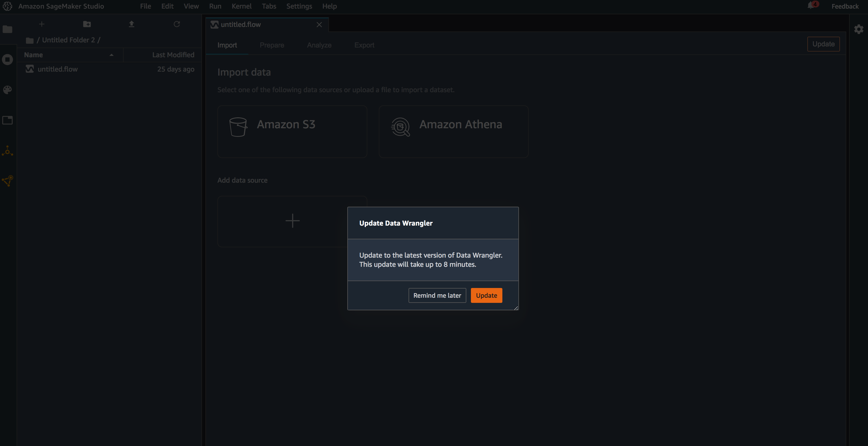Click the new launcher plus icon

coord(42,24)
